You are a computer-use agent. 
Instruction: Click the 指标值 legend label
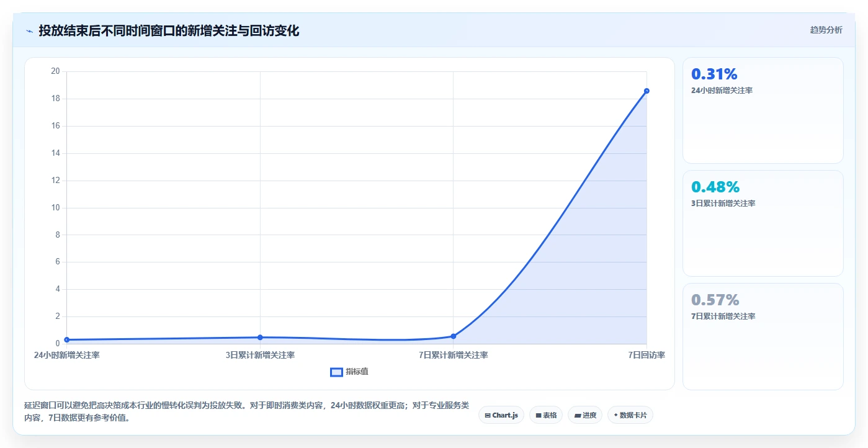[357, 372]
